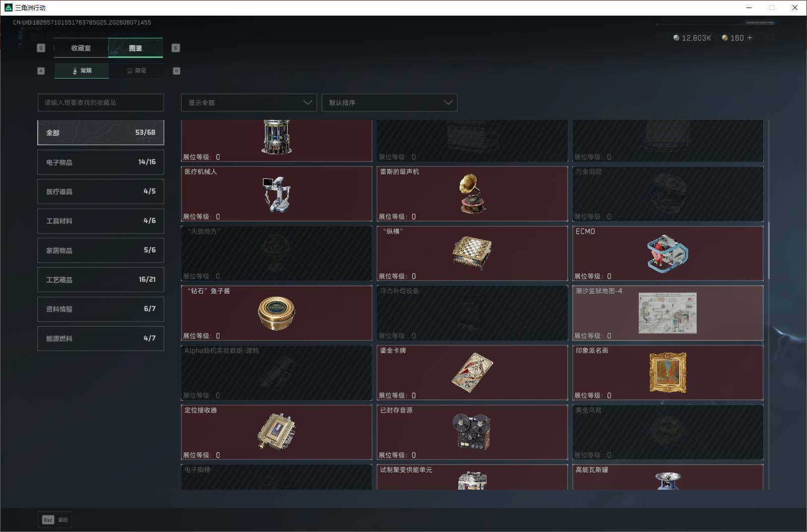Focus the collectible search input field
This screenshot has height=532, width=807.
click(x=101, y=102)
